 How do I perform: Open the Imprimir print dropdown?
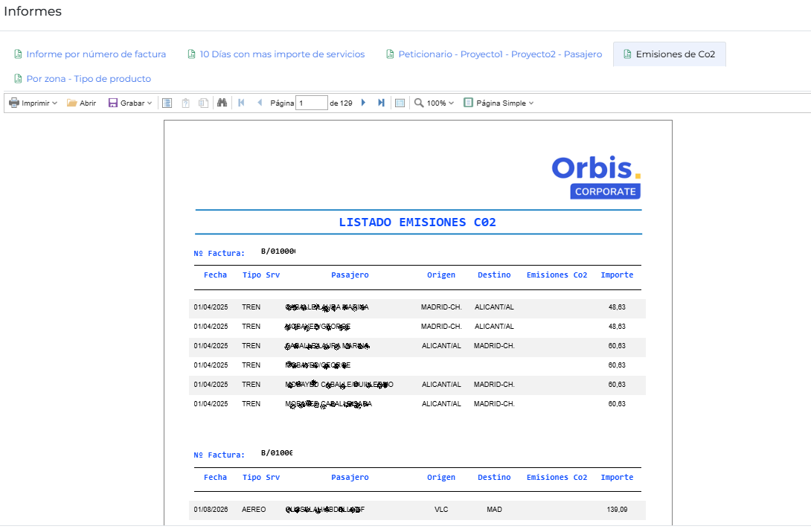(33, 103)
